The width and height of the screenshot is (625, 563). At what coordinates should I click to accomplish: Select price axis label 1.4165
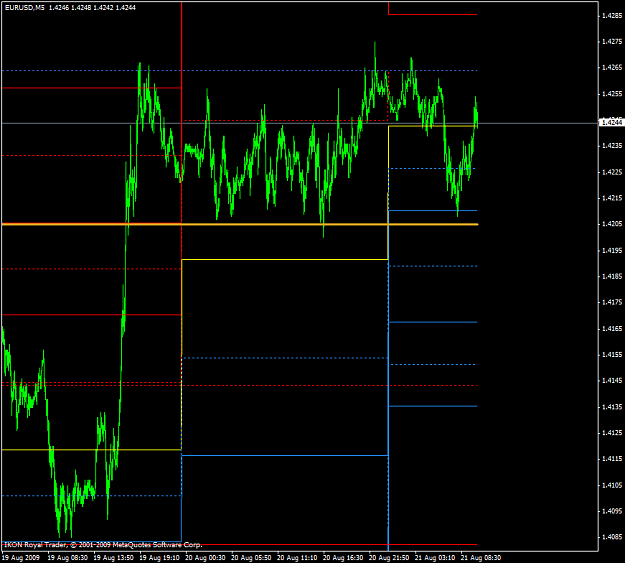click(x=612, y=329)
